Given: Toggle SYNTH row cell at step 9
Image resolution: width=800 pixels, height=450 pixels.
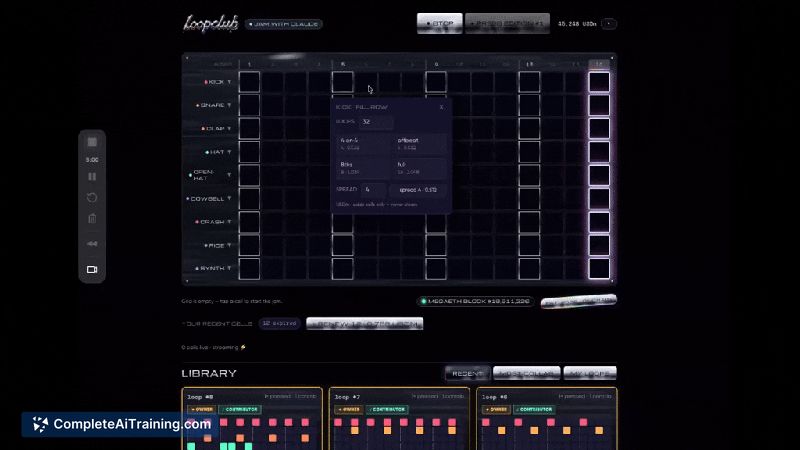Looking at the screenshot, I should point(436,268).
